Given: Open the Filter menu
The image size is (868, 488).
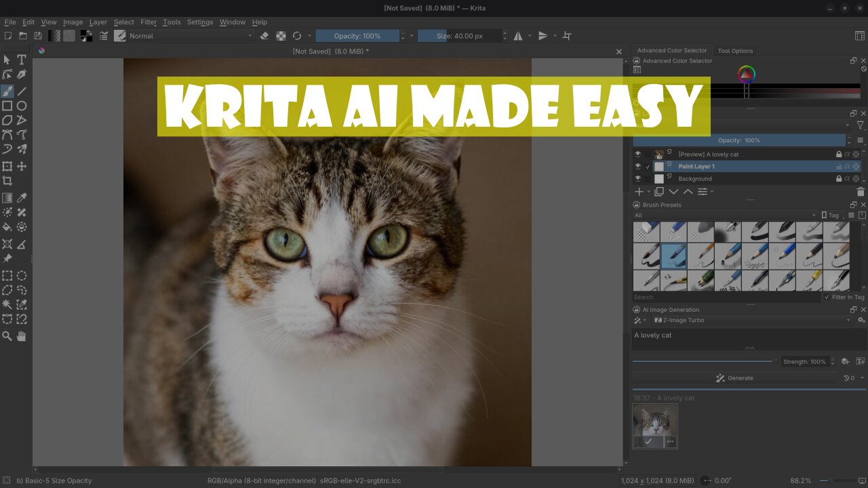Looking at the screenshot, I should click(x=149, y=22).
